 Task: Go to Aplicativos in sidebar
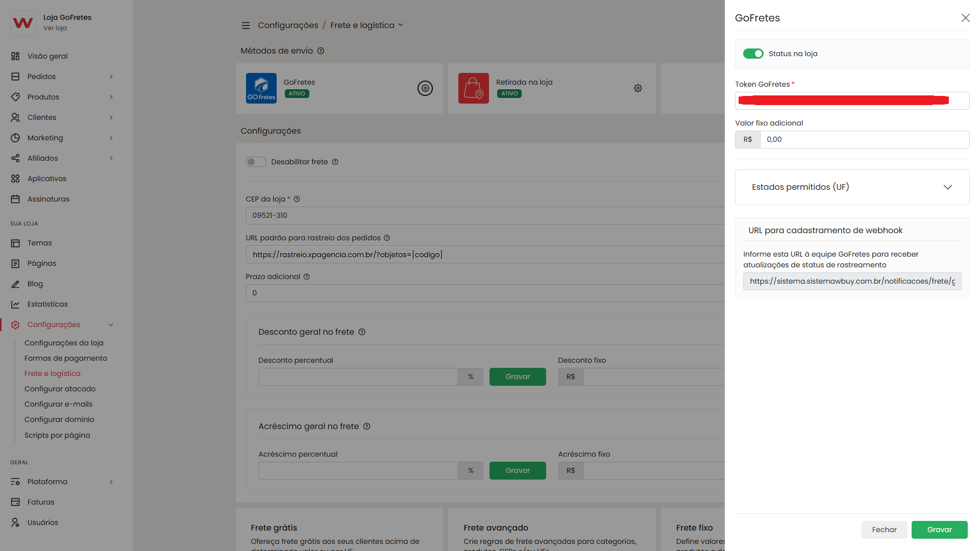pos(47,179)
